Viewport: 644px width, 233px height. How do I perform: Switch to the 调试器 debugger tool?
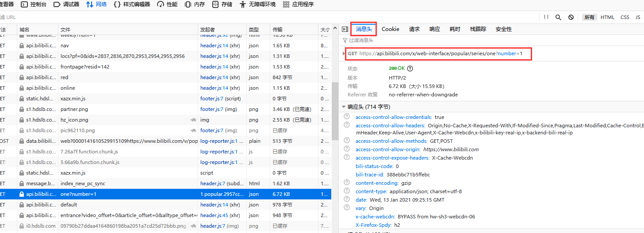point(66,4)
